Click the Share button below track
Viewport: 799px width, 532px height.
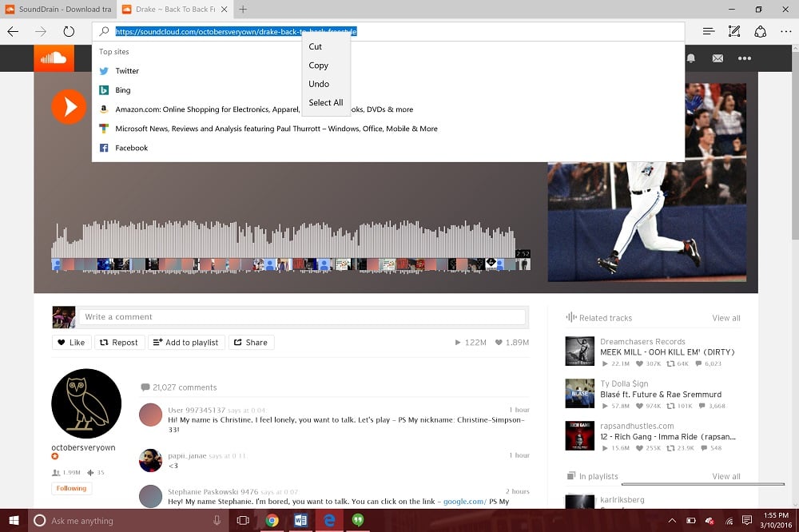click(x=251, y=343)
